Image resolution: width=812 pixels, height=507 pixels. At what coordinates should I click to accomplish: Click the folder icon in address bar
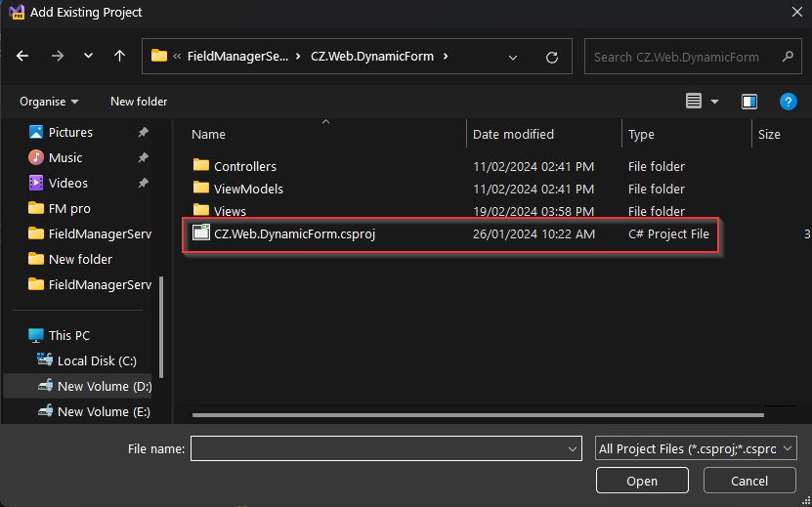coord(159,56)
